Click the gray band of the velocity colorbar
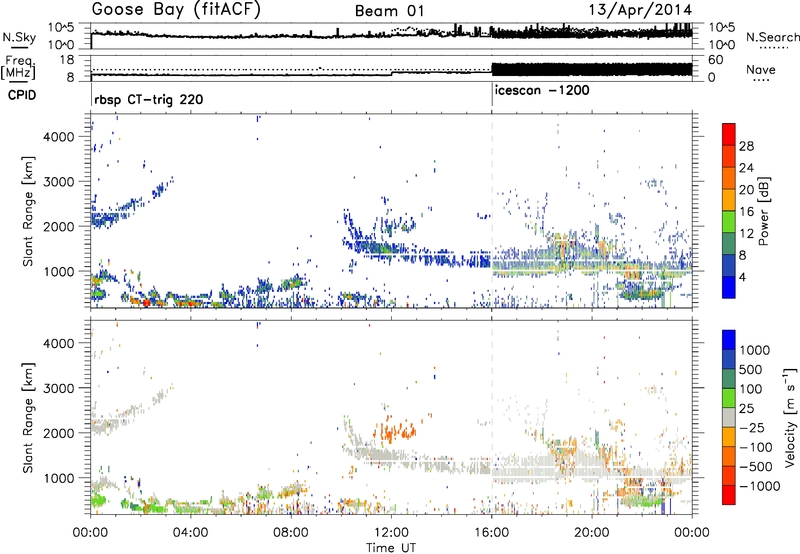 coord(729,417)
